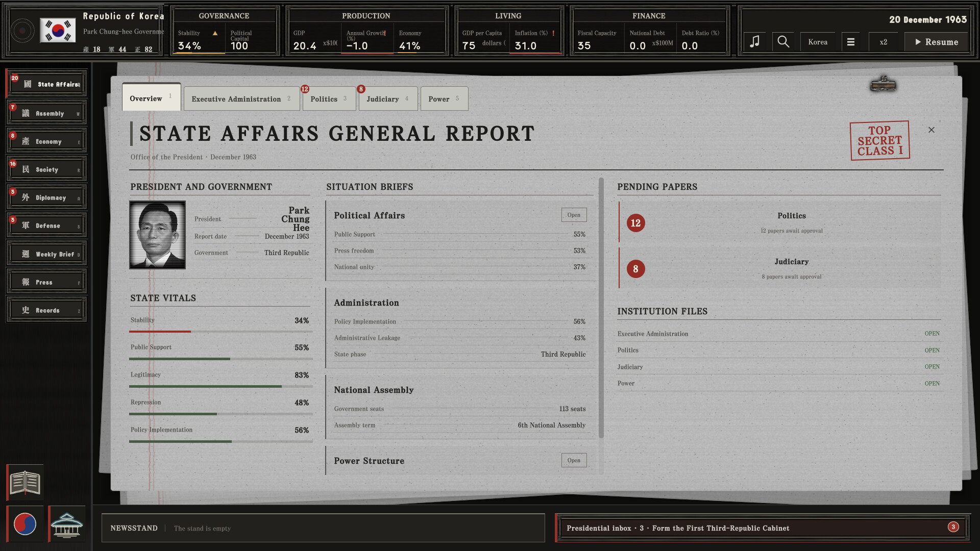The width and height of the screenshot is (980, 551).
Task: Switch to the Executive Administration tab
Action: click(x=242, y=98)
